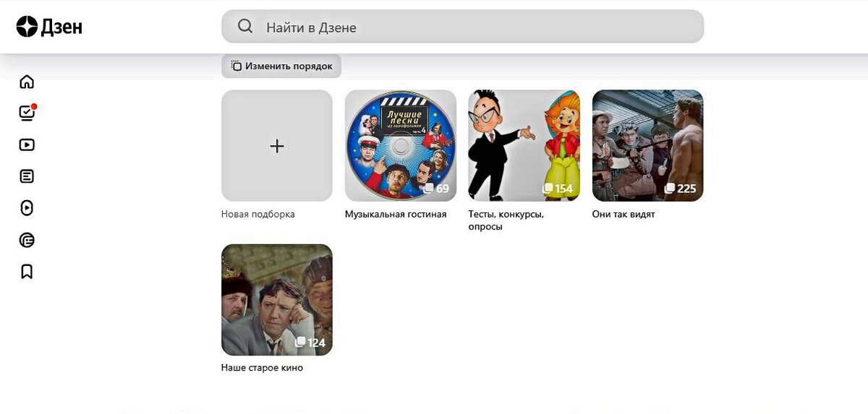Open the channel studio icon in sidebar
This screenshot has width=868, height=414.
click(27, 240)
